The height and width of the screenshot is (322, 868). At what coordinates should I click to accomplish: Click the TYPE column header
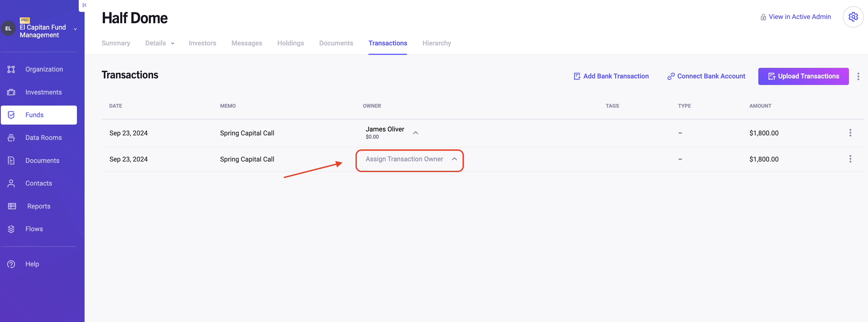click(684, 106)
